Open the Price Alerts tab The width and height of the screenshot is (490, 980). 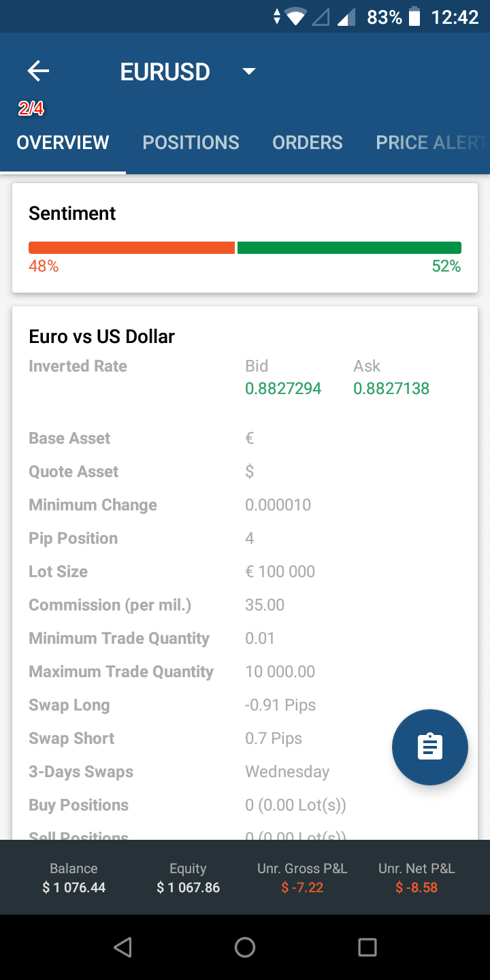click(430, 142)
